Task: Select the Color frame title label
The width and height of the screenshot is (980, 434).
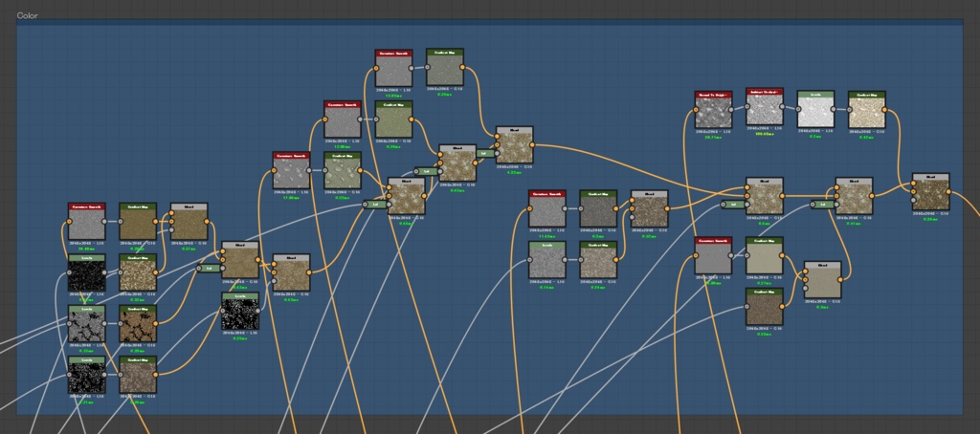Action: click(27, 15)
